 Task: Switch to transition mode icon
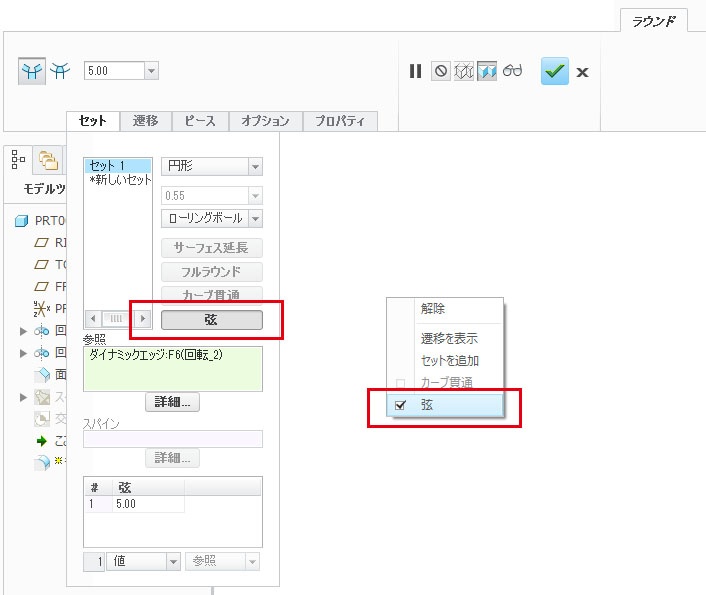click(x=60, y=71)
